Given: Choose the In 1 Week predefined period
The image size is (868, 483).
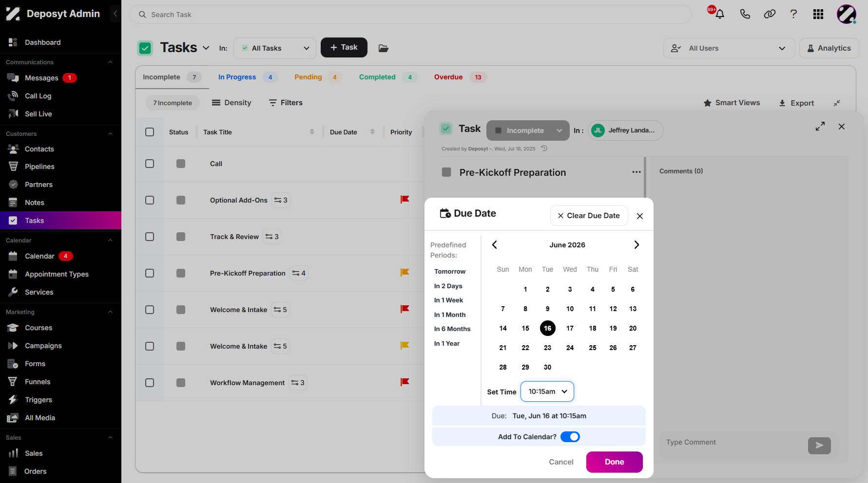Looking at the screenshot, I should (x=448, y=300).
